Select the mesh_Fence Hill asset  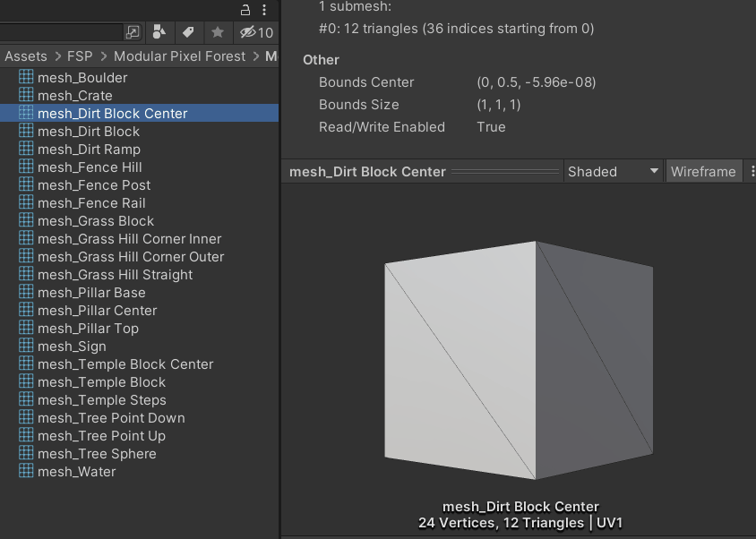[x=140, y=167]
